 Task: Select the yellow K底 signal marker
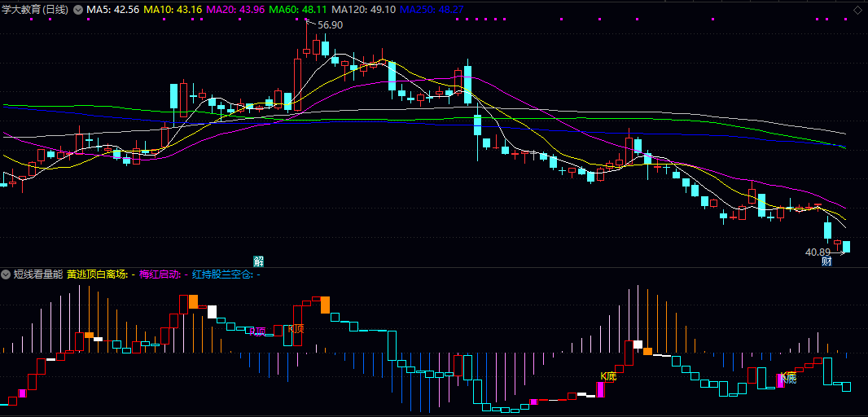coord(608,375)
